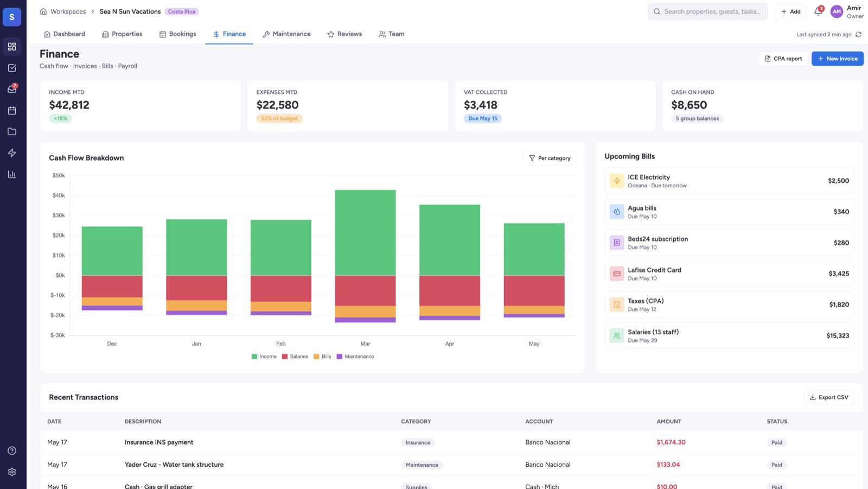Open the Insurance INS payment transaction
Screen dimensions: 868x489
point(451,442)
